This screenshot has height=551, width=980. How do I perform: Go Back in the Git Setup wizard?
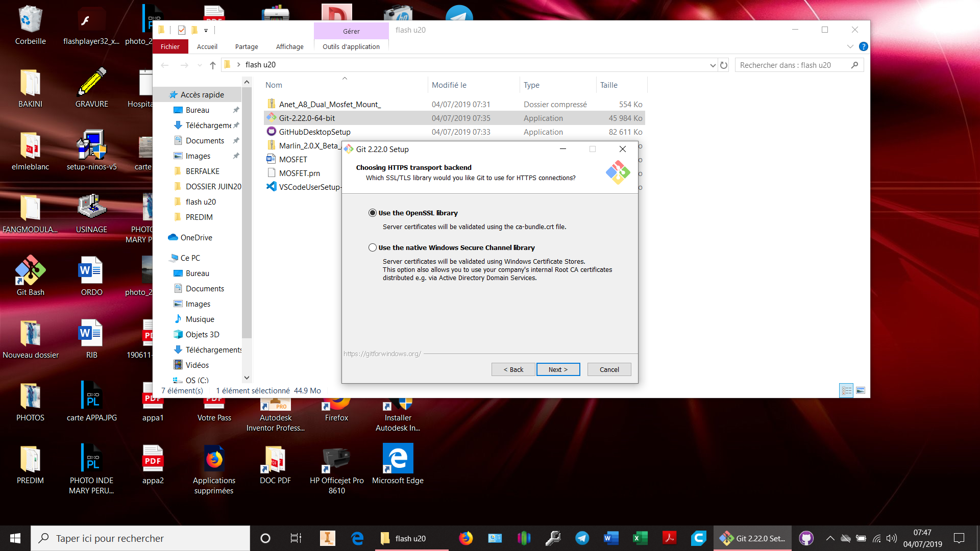click(513, 369)
